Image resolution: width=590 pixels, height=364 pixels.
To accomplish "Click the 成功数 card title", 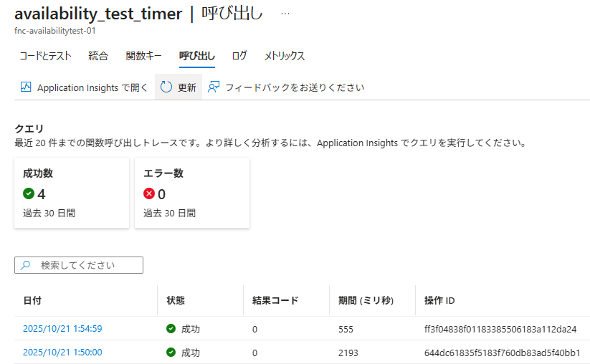I will coord(38,173).
